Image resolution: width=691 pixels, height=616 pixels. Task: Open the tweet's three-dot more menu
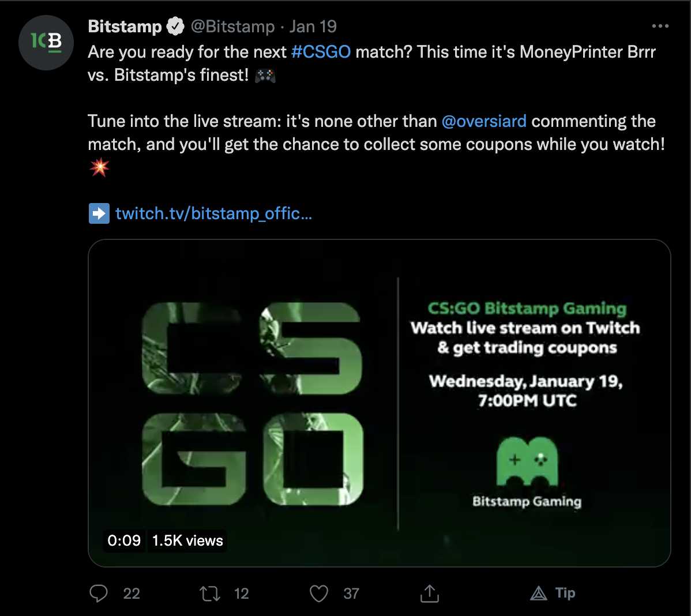660,27
